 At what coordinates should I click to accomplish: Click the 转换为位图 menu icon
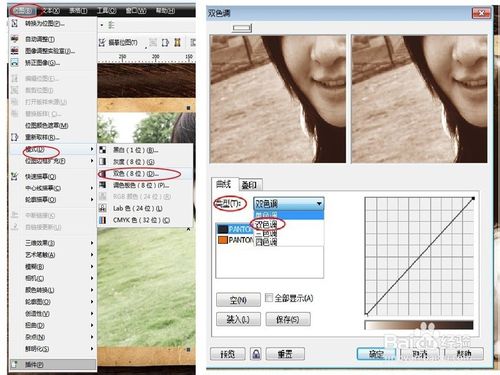15,23
